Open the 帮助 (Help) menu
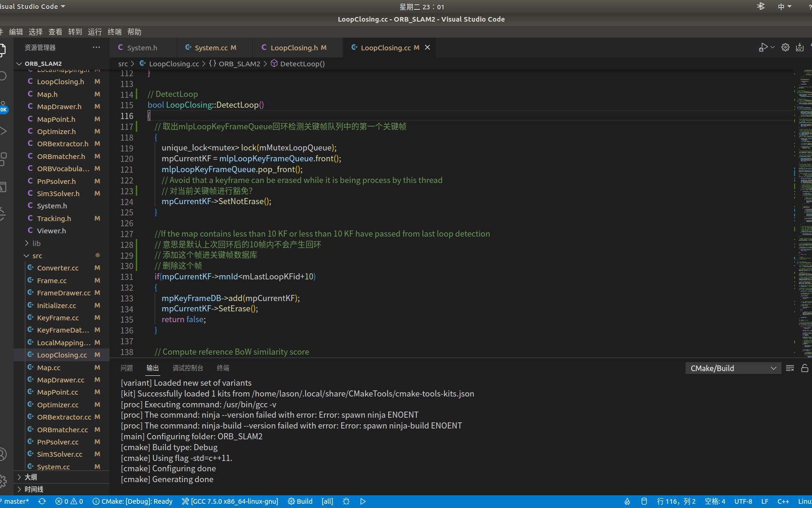 point(134,32)
